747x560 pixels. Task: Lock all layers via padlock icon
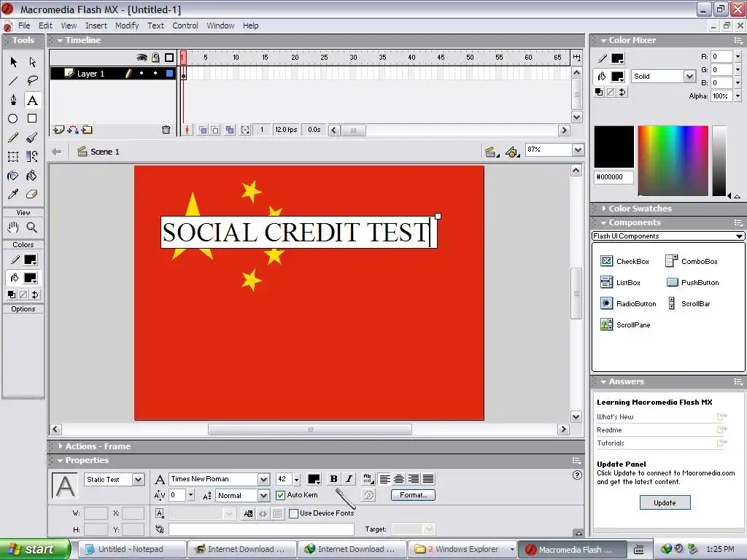156,58
